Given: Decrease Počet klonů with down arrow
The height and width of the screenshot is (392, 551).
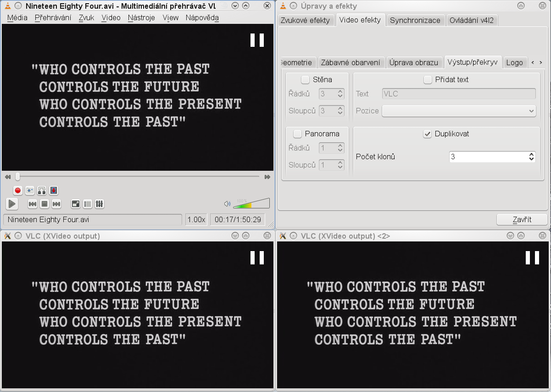Looking at the screenshot, I should point(531,159).
